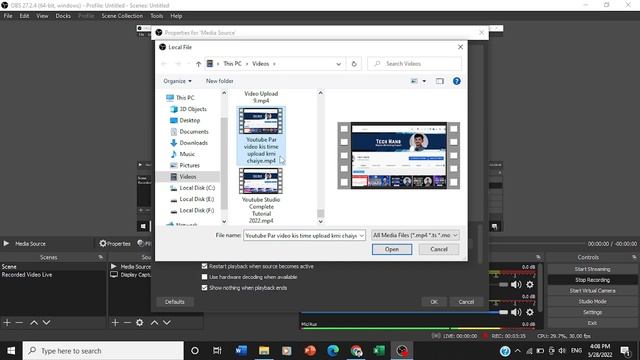The image size is (640, 360).
Task: Open the view options dropdown arrow
Action: [424, 81]
